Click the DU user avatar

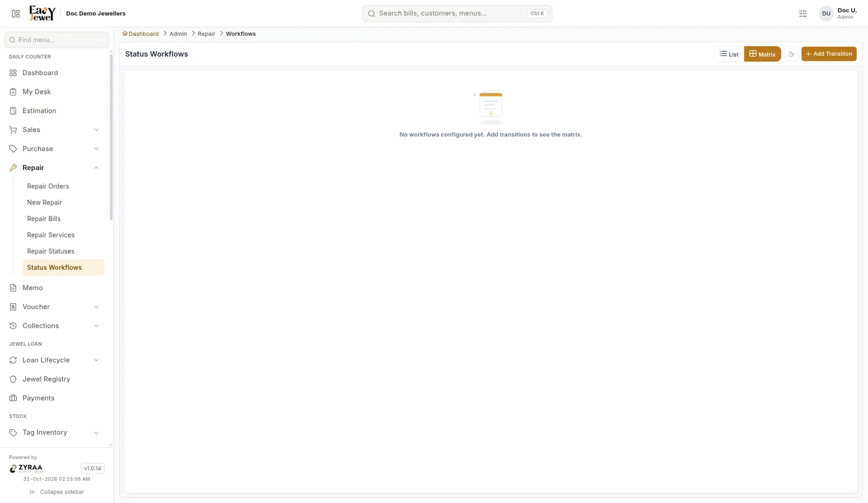[x=826, y=14]
